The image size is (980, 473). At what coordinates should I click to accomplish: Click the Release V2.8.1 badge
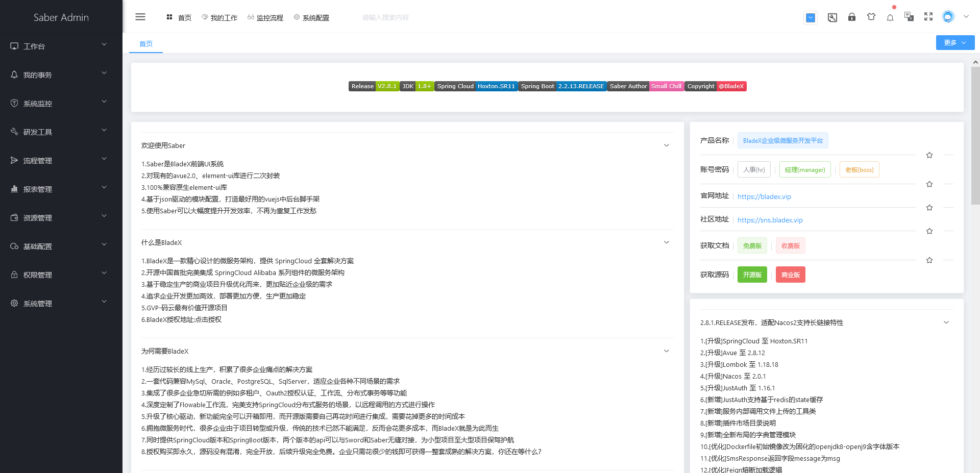pyautogui.click(x=374, y=86)
